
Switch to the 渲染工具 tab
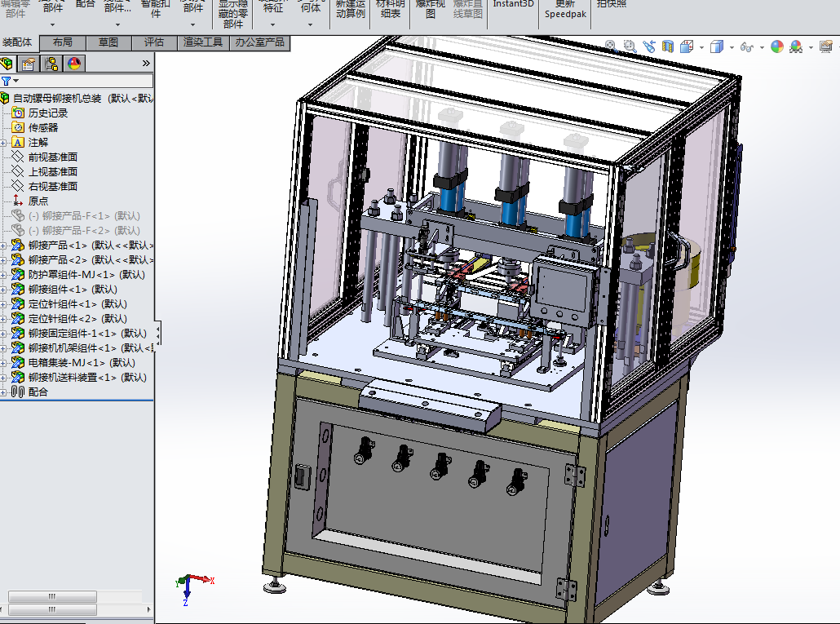[203, 42]
